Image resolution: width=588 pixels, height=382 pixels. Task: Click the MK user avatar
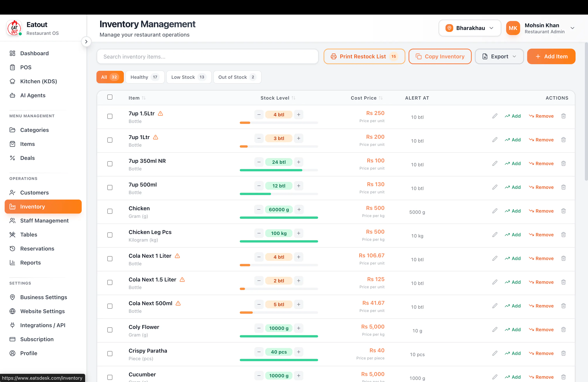click(513, 28)
